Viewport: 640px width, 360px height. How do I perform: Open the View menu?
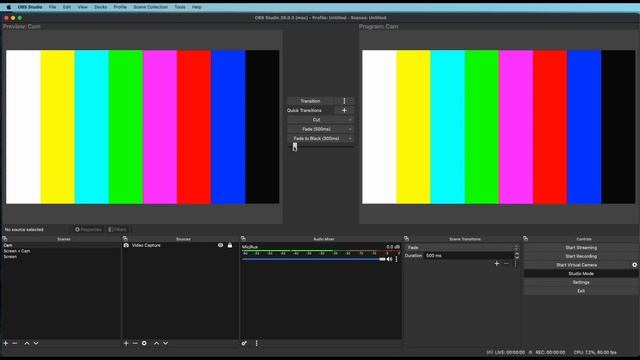click(82, 7)
